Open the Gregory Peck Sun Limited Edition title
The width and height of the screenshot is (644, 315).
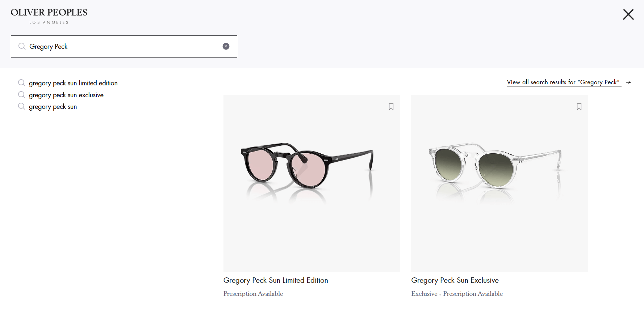pyautogui.click(x=275, y=280)
